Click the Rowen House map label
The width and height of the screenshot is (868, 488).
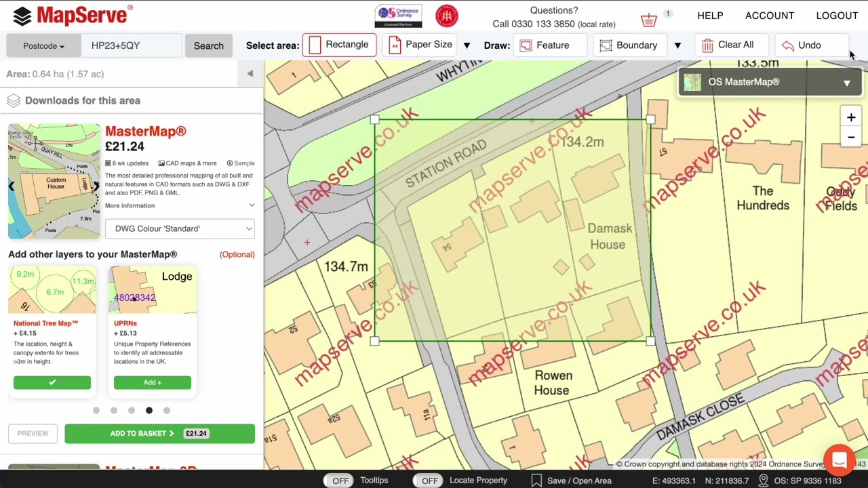coord(553,383)
